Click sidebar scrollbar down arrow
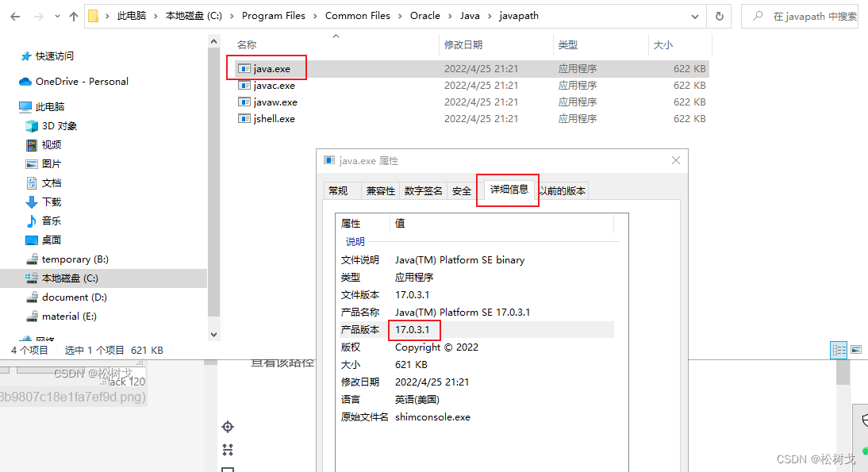This screenshot has height=472, width=868. tap(213, 335)
